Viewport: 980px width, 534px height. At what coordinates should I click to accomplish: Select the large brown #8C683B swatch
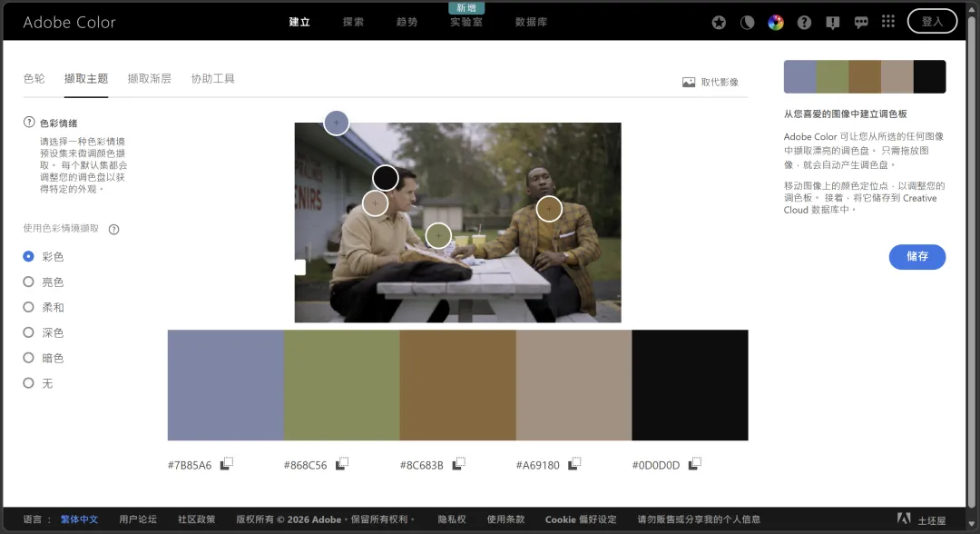(x=458, y=385)
